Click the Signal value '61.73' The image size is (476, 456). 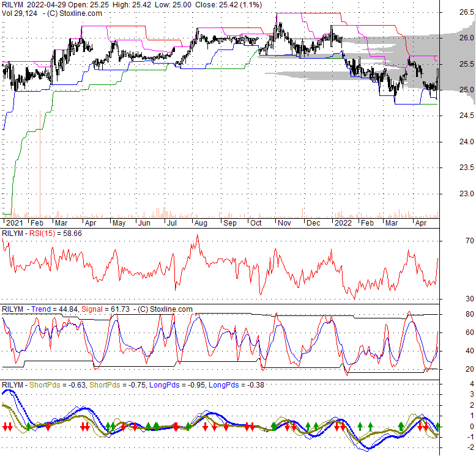pyautogui.click(x=120, y=309)
